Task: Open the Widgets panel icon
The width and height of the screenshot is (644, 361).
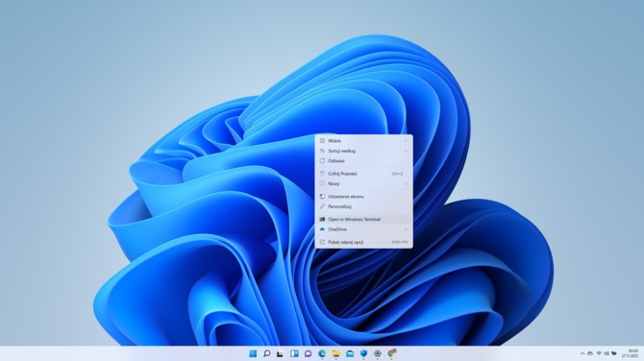Action: point(294,353)
